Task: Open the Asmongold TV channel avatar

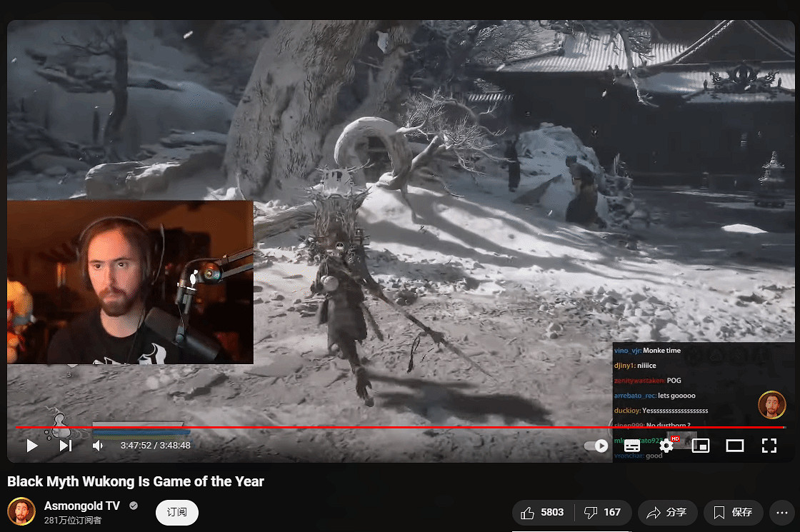Action: pyautogui.click(x=21, y=512)
